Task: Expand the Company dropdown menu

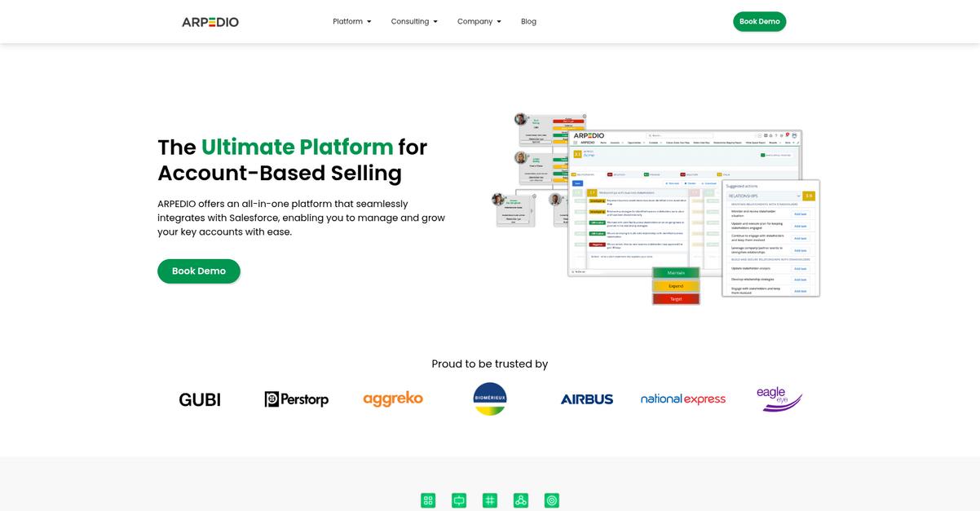Action: click(479, 22)
